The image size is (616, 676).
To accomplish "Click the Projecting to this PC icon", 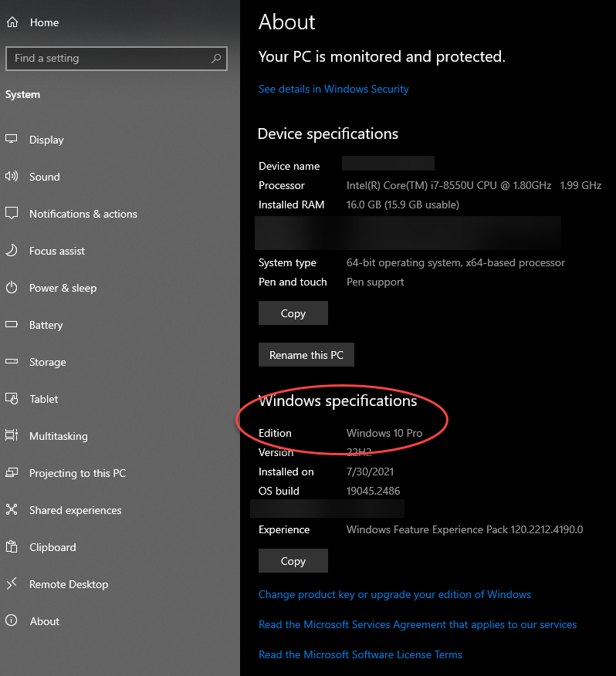I will (x=12, y=472).
